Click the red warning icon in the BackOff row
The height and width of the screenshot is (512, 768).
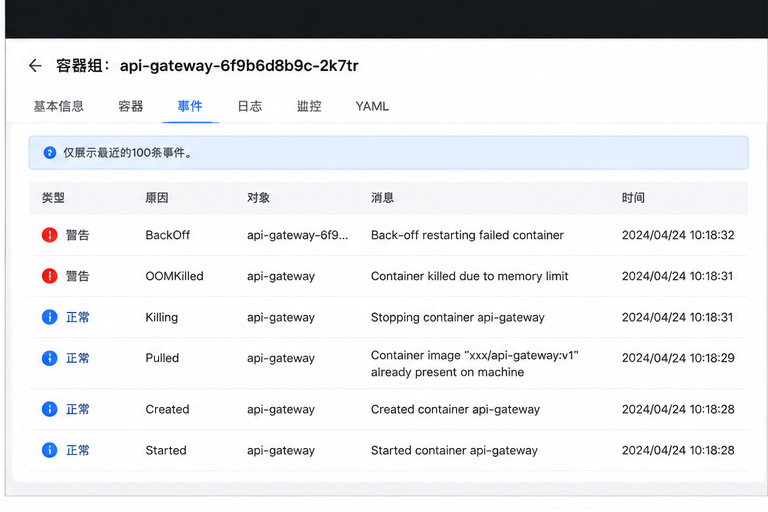coord(49,235)
